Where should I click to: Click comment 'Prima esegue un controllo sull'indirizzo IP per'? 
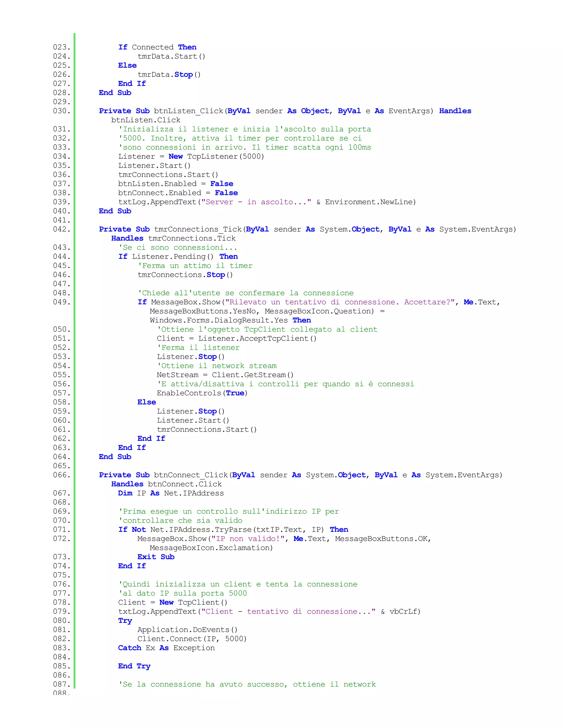pos(229,511)
